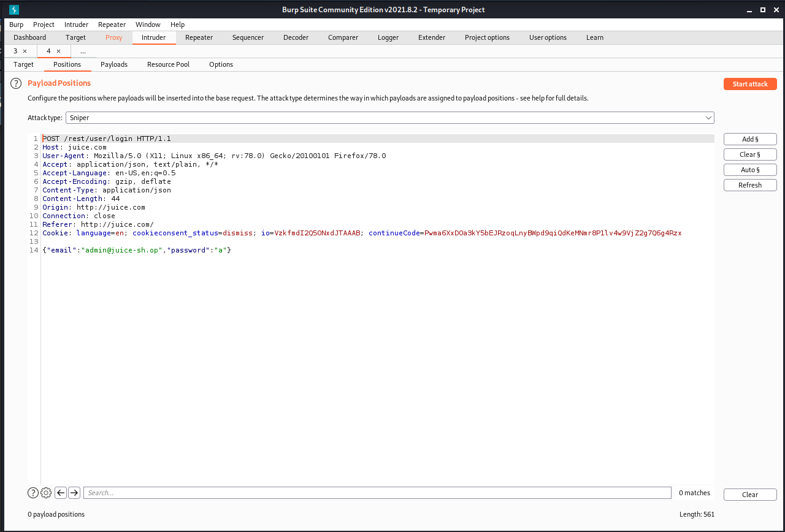Open the Intruder menu

[x=76, y=25]
